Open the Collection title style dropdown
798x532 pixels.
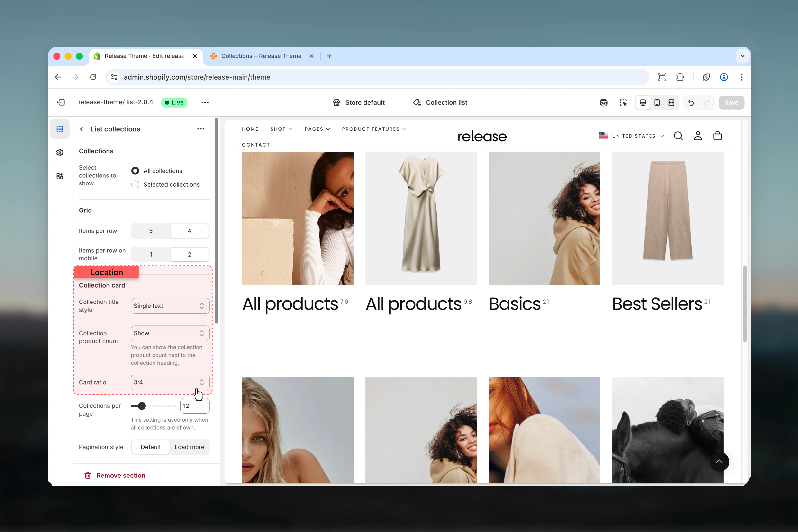coord(170,306)
